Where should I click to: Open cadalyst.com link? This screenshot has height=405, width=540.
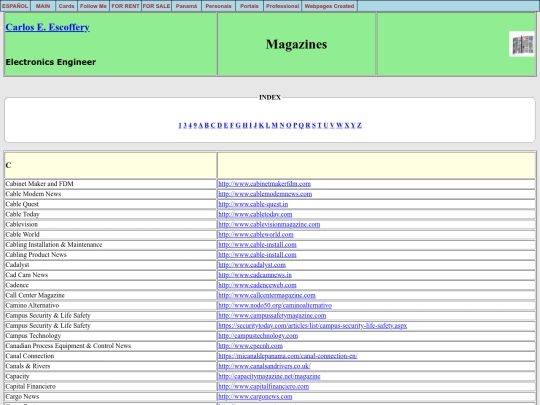click(x=252, y=265)
